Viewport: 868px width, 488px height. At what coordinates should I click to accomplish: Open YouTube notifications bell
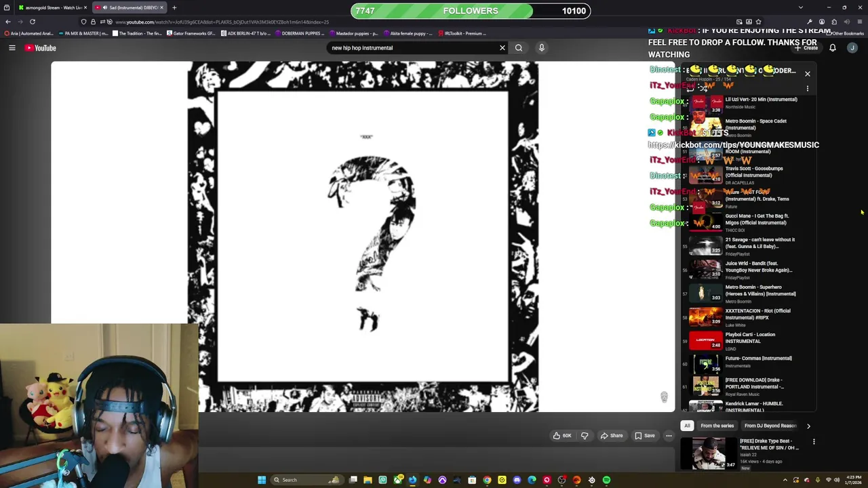tap(833, 47)
